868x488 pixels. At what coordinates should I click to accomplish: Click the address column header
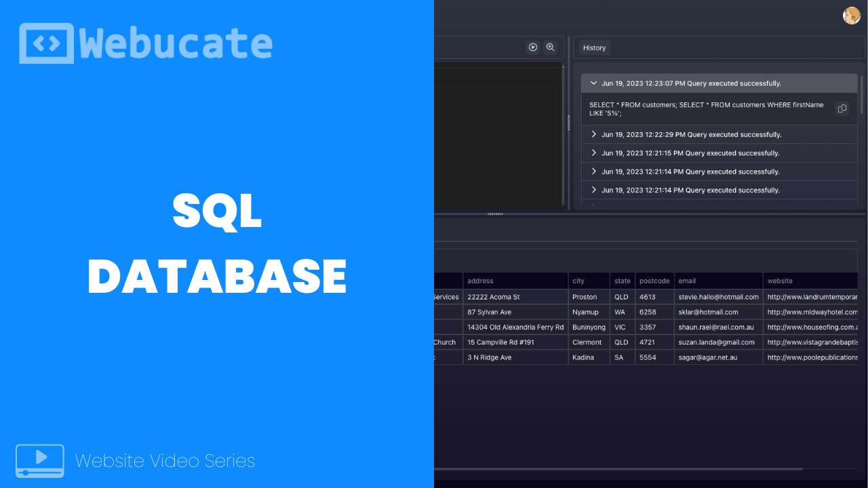click(515, 281)
